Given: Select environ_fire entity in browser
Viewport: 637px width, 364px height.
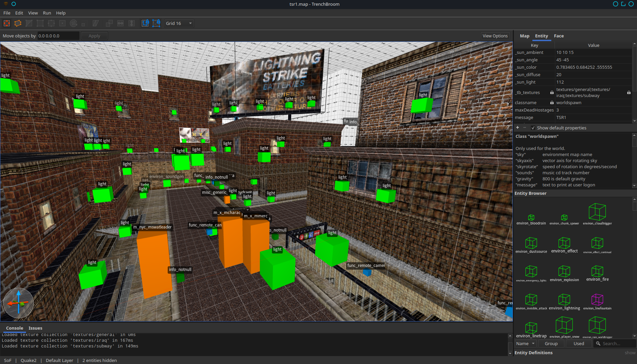Looking at the screenshot, I should pyautogui.click(x=597, y=273).
